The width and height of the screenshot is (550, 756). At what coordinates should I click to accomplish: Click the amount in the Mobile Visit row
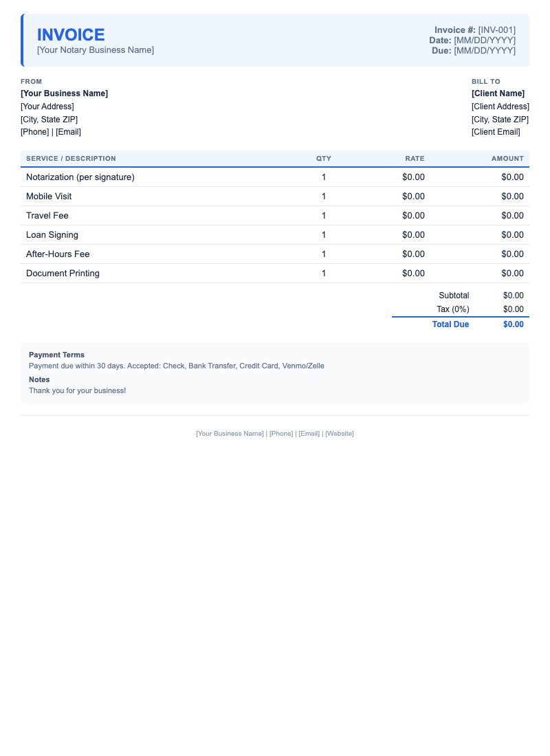512,197
